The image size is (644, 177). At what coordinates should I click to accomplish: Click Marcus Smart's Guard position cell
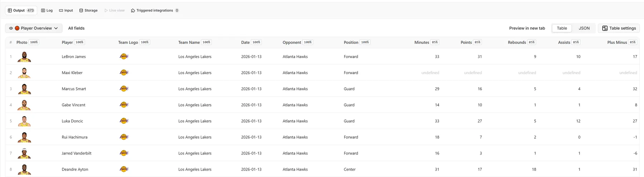(349, 89)
